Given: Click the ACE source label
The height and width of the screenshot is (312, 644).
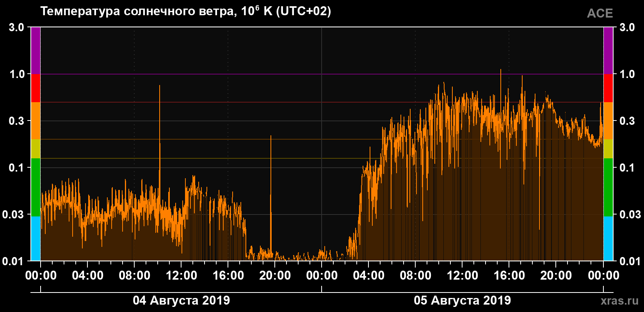Looking at the screenshot, I should (600, 13).
